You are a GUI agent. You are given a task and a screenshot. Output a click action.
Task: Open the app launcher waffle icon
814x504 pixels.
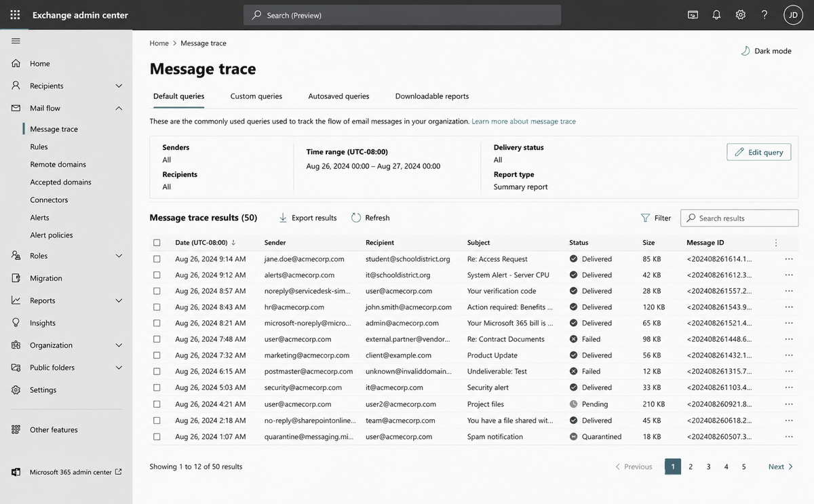click(x=15, y=15)
